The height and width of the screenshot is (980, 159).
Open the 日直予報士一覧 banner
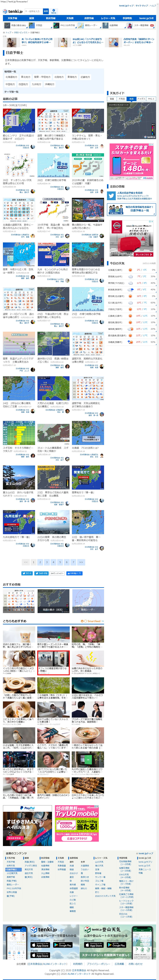[x=132, y=209]
